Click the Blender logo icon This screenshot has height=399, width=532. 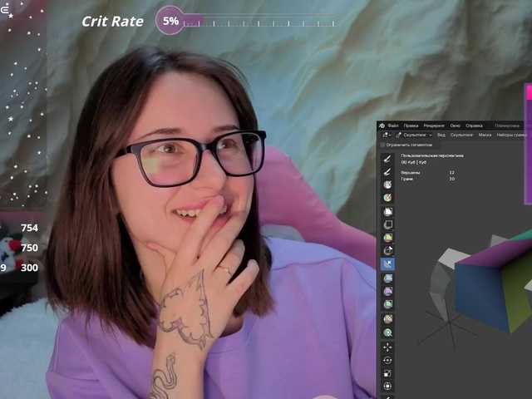point(382,126)
